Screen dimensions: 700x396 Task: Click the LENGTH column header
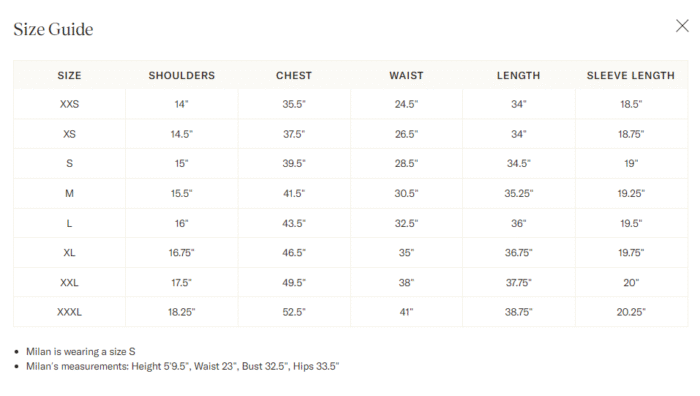click(x=518, y=75)
